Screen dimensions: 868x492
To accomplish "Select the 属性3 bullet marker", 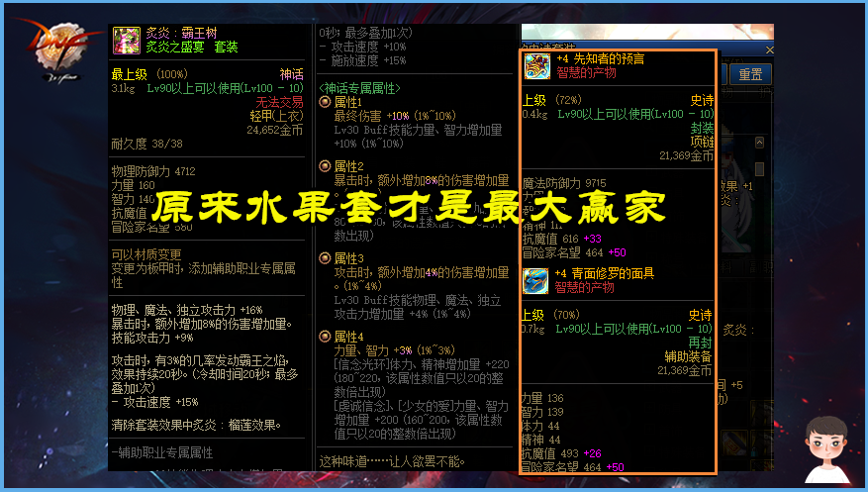I will (x=325, y=258).
